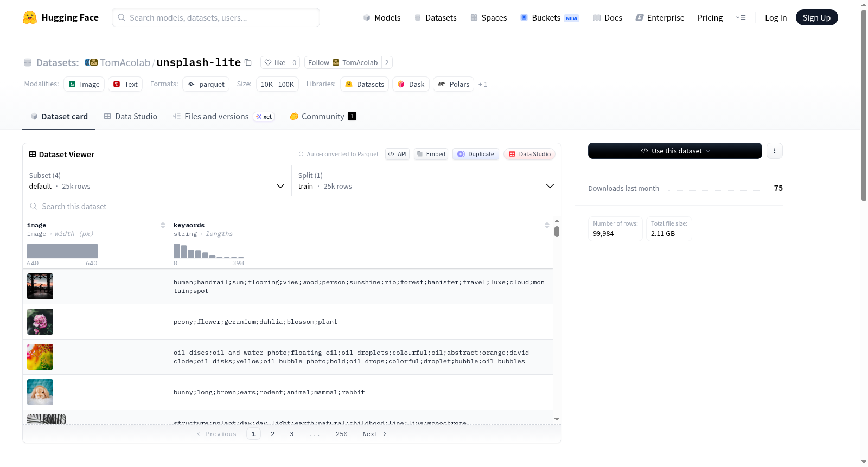The image size is (868, 467).
Task: Open Enterprise in the top navigation
Action: pos(660,17)
